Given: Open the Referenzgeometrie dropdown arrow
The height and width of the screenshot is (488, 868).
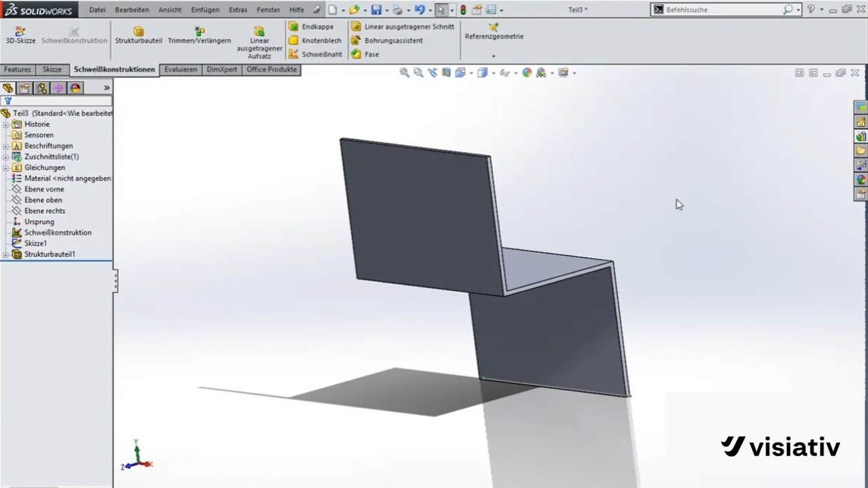Looking at the screenshot, I should pyautogui.click(x=494, y=56).
